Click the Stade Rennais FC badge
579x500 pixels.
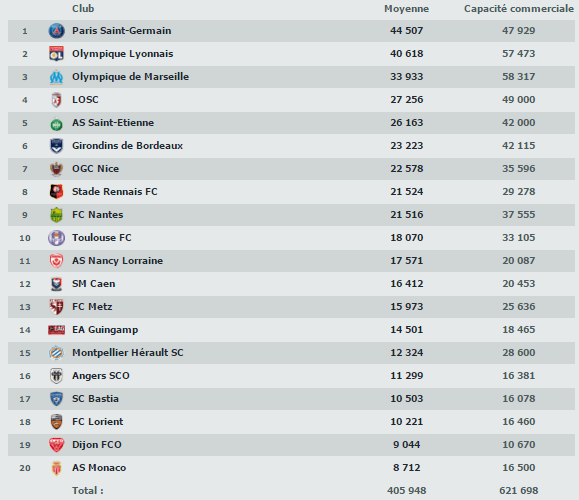point(56,192)
